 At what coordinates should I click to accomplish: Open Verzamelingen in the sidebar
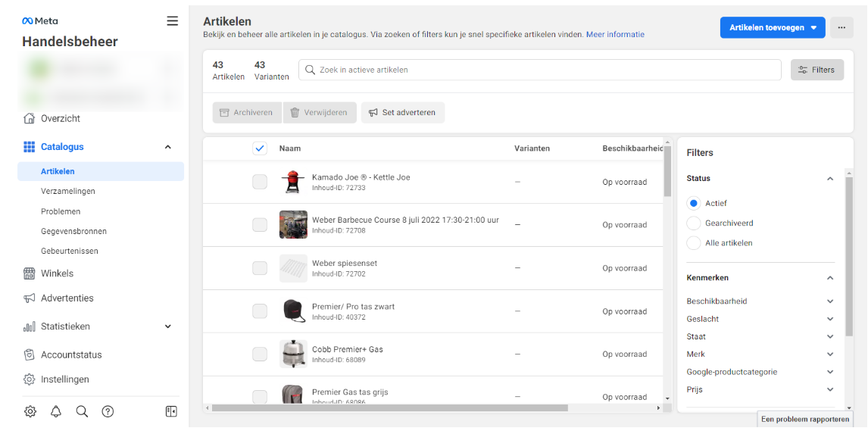pos(68,192)
